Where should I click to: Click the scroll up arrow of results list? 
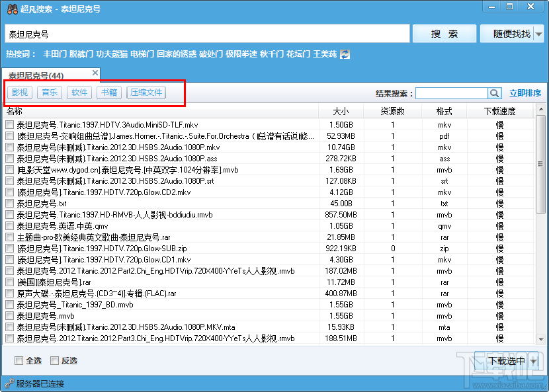(541, 110)
